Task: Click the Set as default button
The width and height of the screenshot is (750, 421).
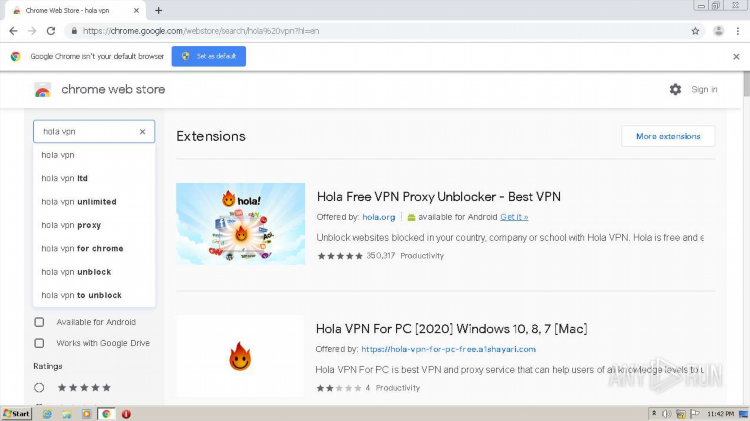Action: pos(209,56)
